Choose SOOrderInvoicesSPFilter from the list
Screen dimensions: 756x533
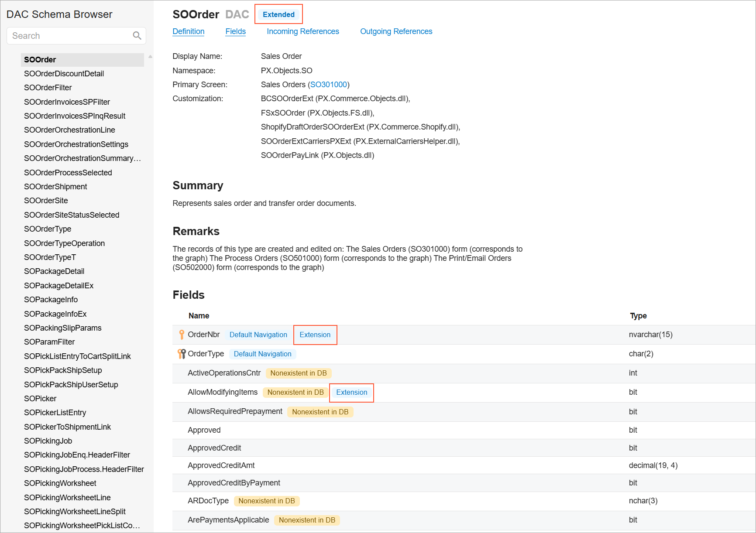[x=67, y=102]
